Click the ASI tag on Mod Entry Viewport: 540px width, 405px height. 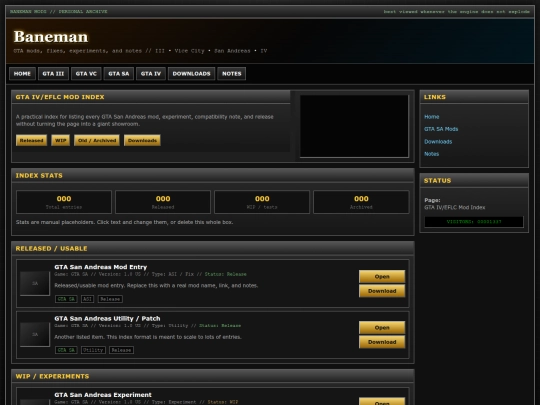pyautogui.click(x=87, y=299)
